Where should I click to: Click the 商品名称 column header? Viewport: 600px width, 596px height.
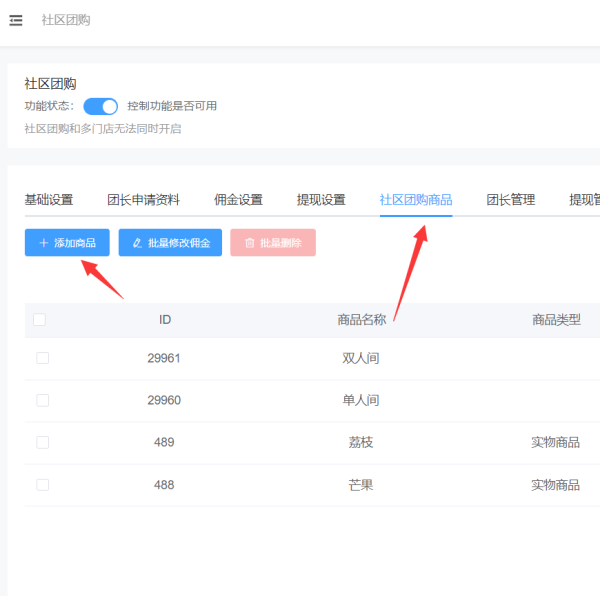click(361, 320)
